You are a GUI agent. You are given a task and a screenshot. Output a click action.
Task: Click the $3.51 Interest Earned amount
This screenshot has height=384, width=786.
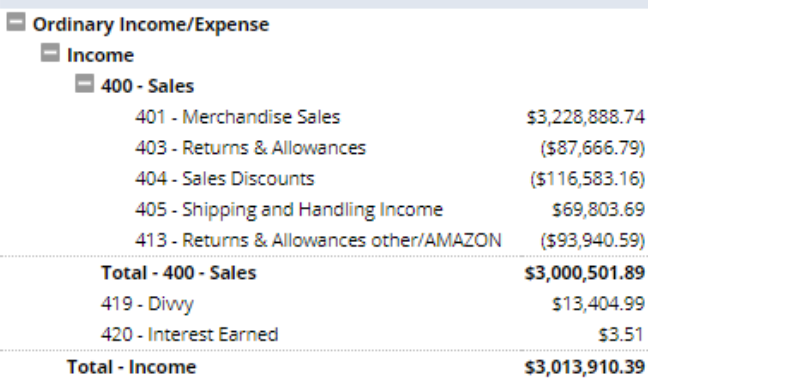pyautogui.click(x=621, y=334)
